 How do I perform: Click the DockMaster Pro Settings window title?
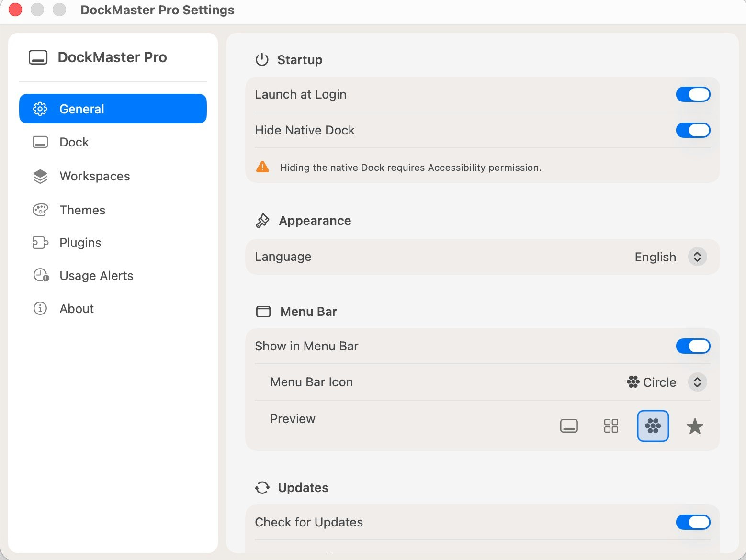(x=158, y=10)
